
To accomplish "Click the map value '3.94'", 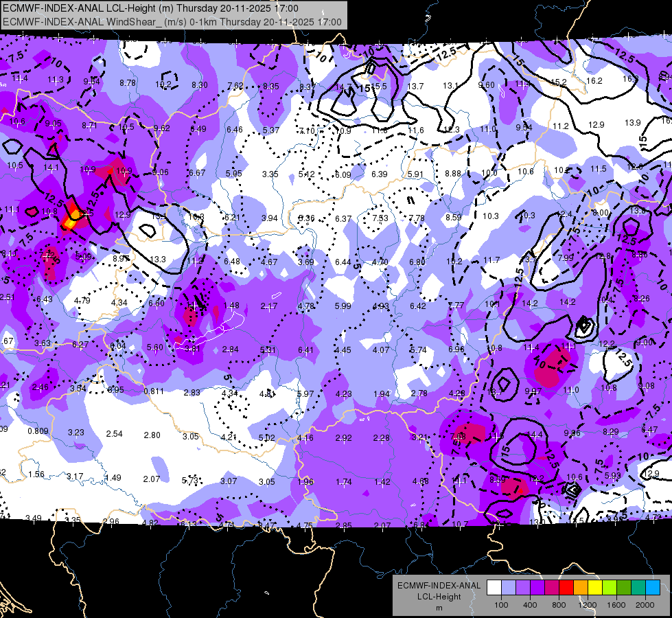I will pyautogui.click(x=270, y=218).
